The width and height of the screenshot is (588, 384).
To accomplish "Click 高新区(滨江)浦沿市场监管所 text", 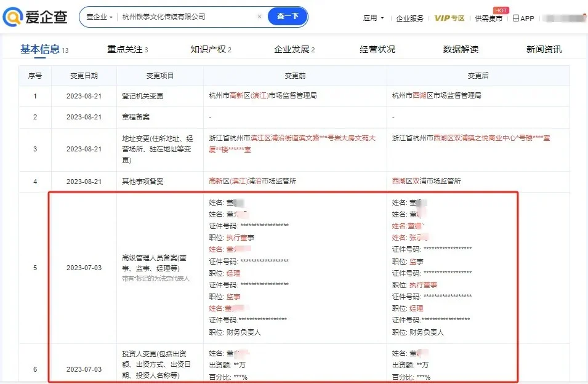I will coord(252,181).
